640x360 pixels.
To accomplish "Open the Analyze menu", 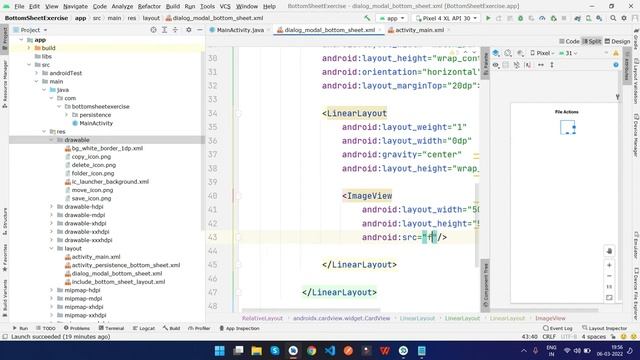I will 122,7.
